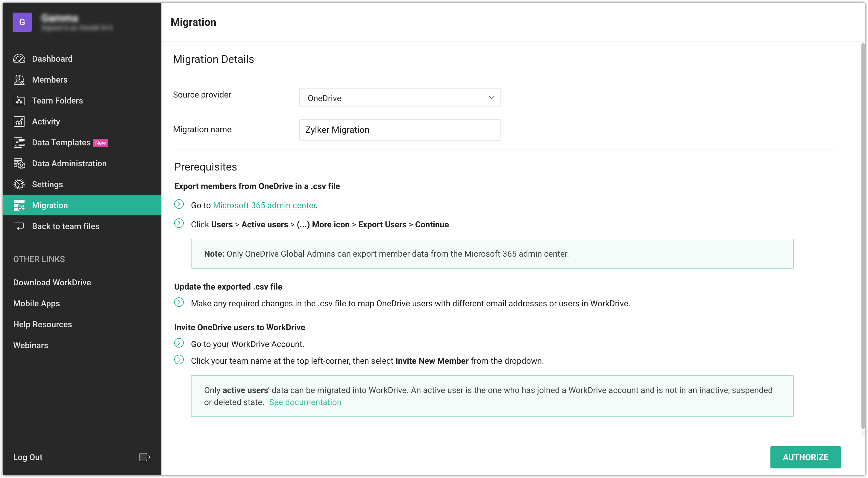Click the Activity chart icon
The width and height of the screenshot is (868, 478).
[19, 121]
